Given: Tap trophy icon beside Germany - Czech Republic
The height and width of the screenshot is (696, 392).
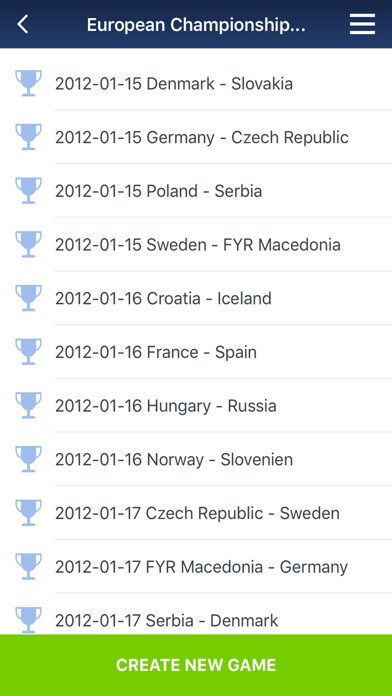Looking at the screenshot, I should [28, 137].
